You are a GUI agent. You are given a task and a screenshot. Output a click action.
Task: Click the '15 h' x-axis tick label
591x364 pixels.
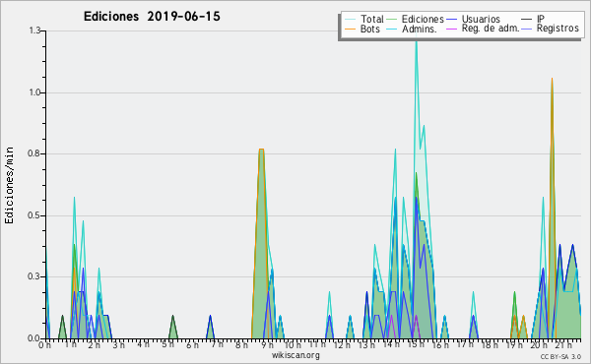point(417,344)
